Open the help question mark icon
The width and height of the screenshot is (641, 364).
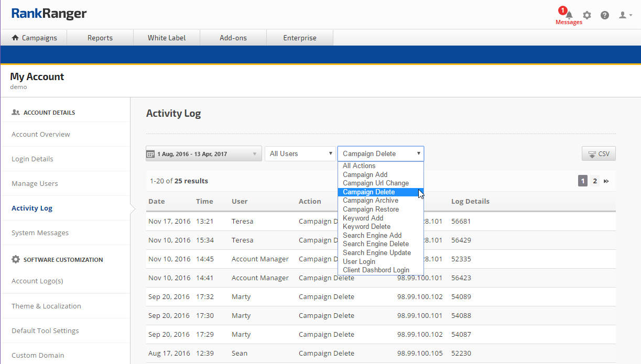pyautogui.click(x=605, y=15)
